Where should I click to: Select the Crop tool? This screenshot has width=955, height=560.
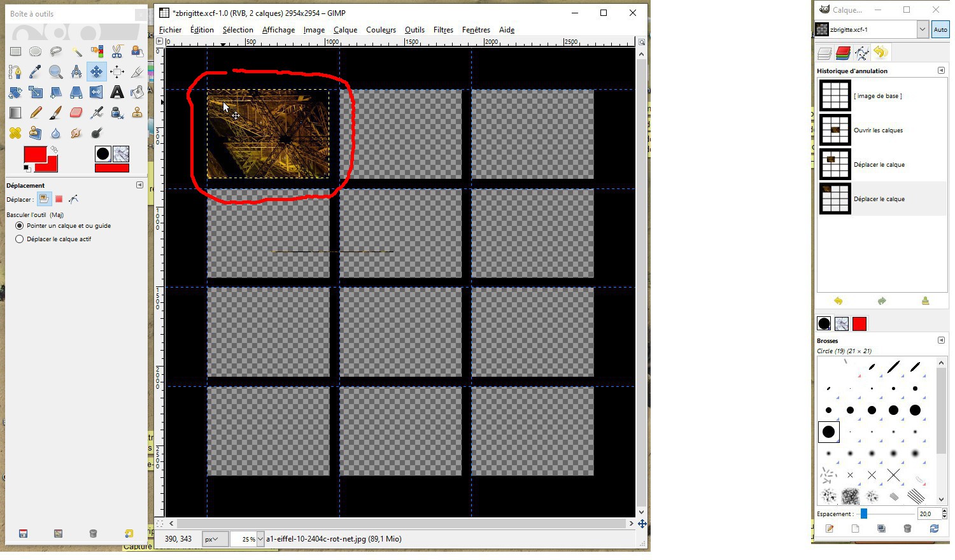tap(137, 72)
